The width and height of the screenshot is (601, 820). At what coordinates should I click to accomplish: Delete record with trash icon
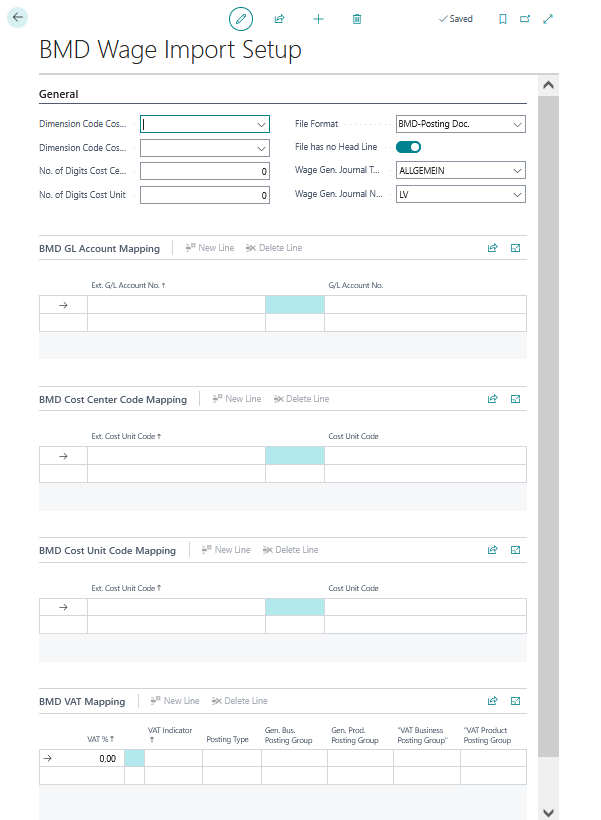tap(357, 19)
